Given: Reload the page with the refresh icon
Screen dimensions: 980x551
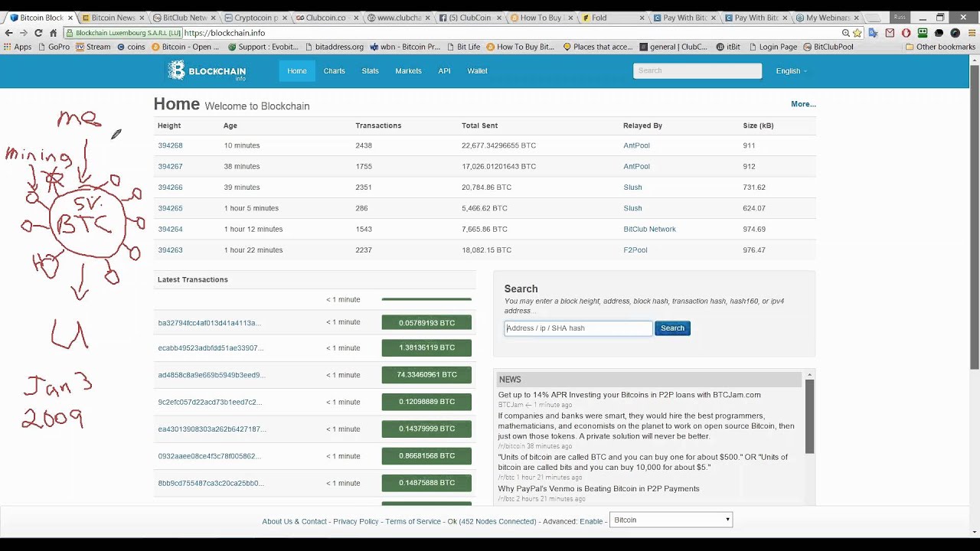Looking at the screenshot, I should [38, 33].
